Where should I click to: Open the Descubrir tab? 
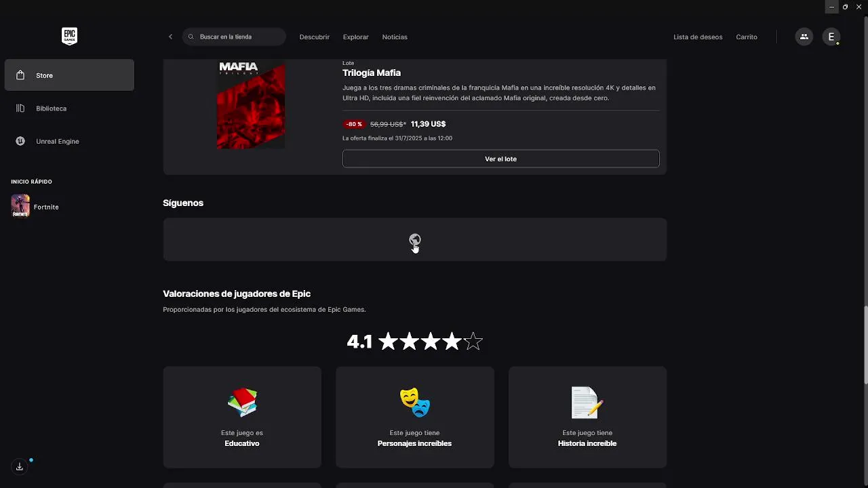pyautogui.click(x=315, y=37)
